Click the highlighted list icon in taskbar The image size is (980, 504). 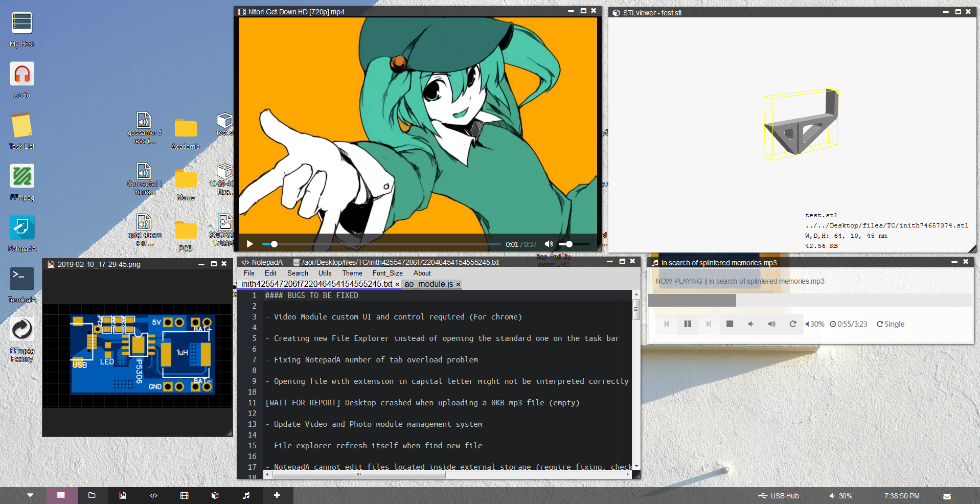coord(61,495)
